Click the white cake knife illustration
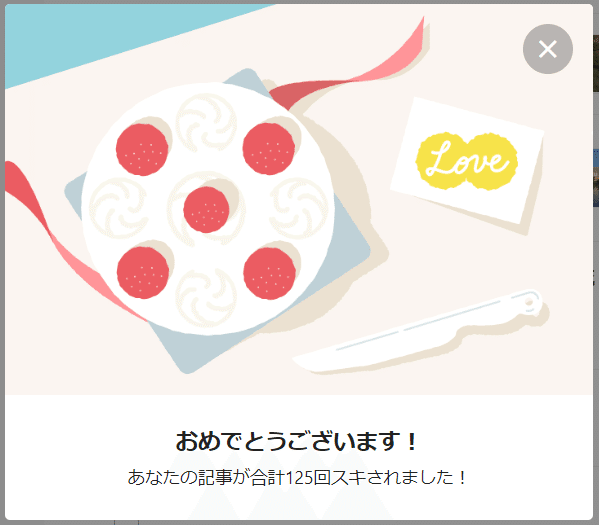Screen dimensions: 599x525 [x=416, y=331]
